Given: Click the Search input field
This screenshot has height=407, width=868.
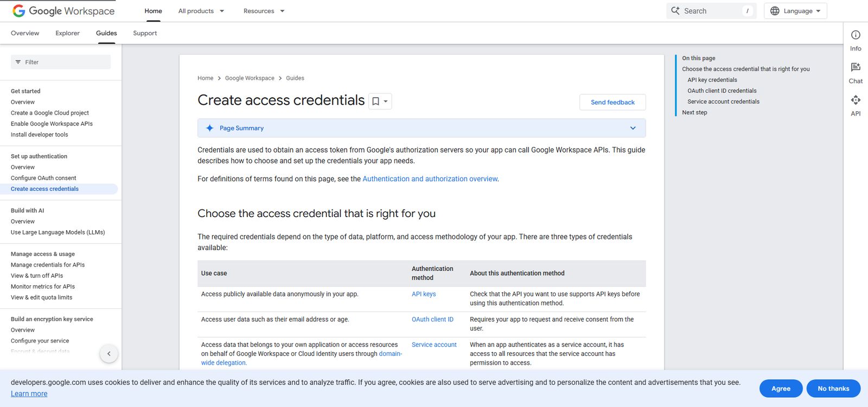Looking at the screenshot, I should 711,11.
